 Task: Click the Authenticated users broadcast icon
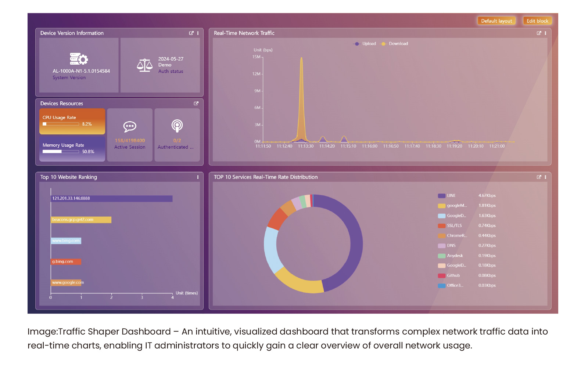(177, 126)
